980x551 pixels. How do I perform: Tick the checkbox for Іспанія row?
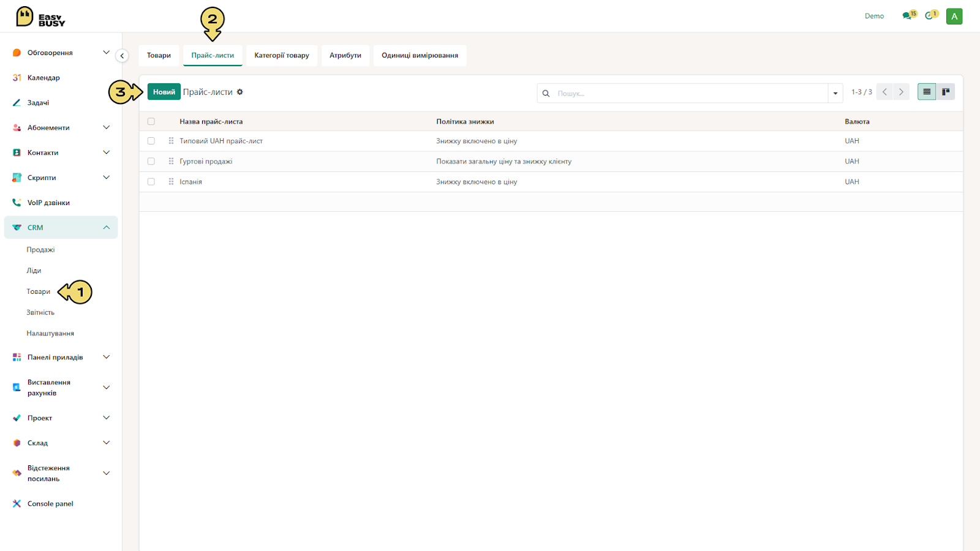151,182
